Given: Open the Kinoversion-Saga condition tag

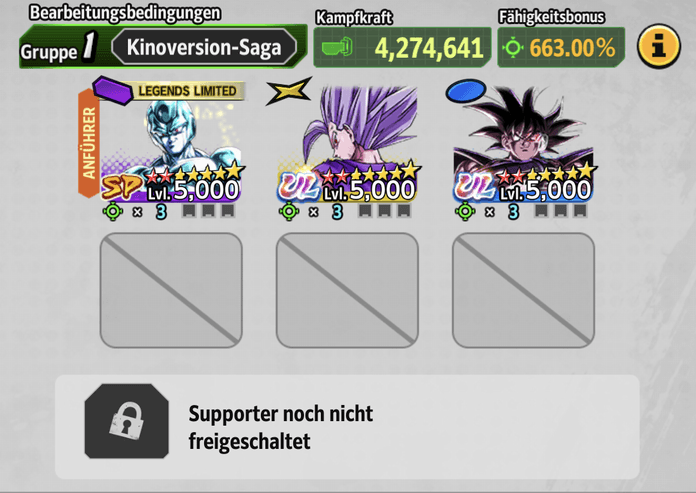Looking at the screenshot, I should [x=204, y=47].
